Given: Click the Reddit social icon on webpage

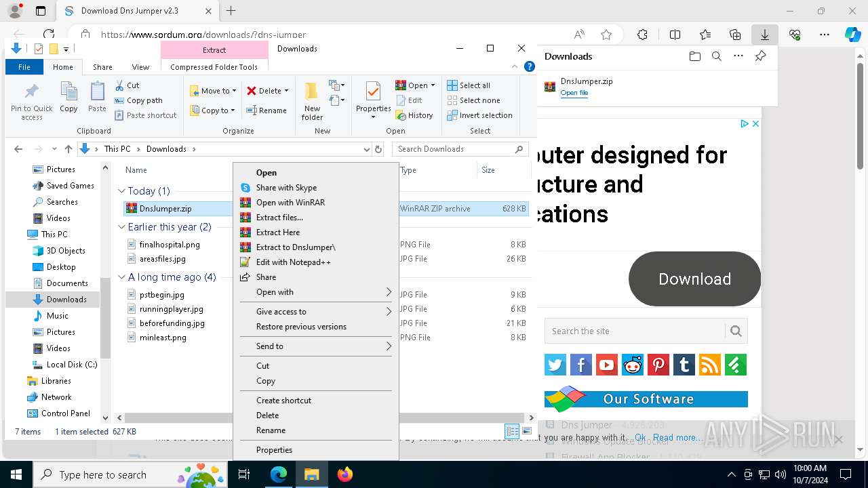Looking at the screenshot, I should 633,365.
